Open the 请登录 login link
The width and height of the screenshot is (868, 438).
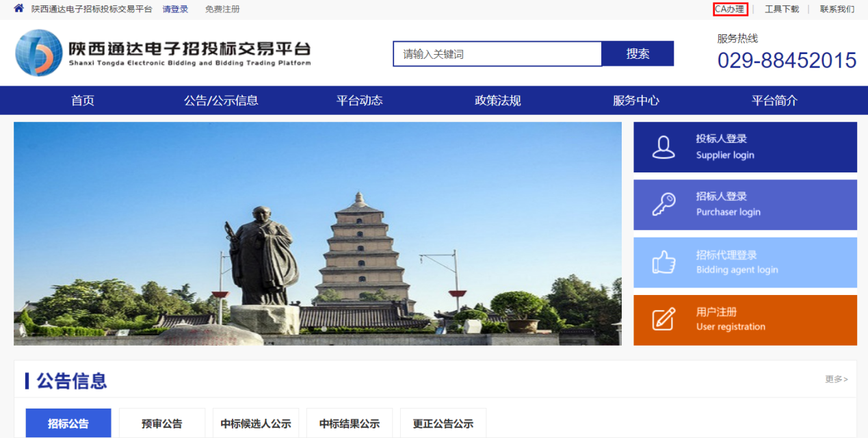pos(175,9)
